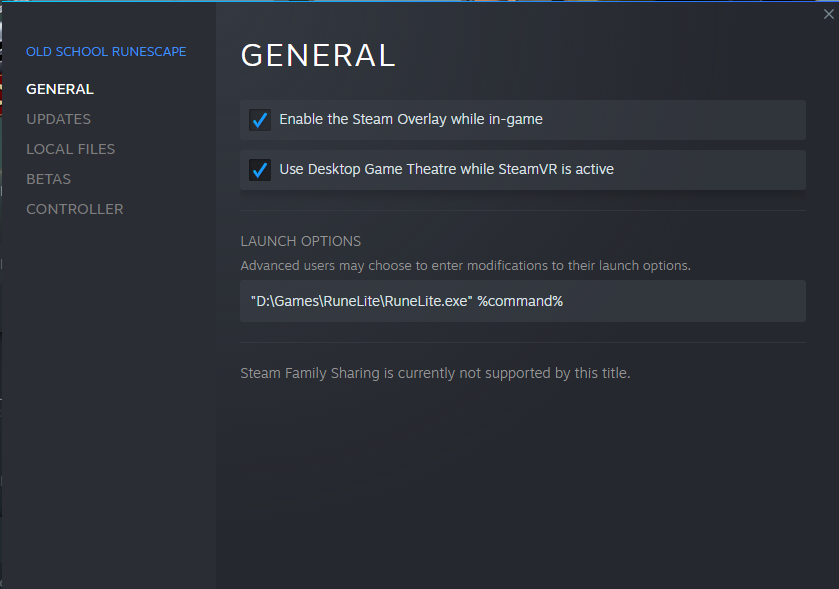The width and height of the screenshot is (839, 589).
Task: Click the 'Enable the Steam Overlay while in-game' label
Action: tap(410, 120)
